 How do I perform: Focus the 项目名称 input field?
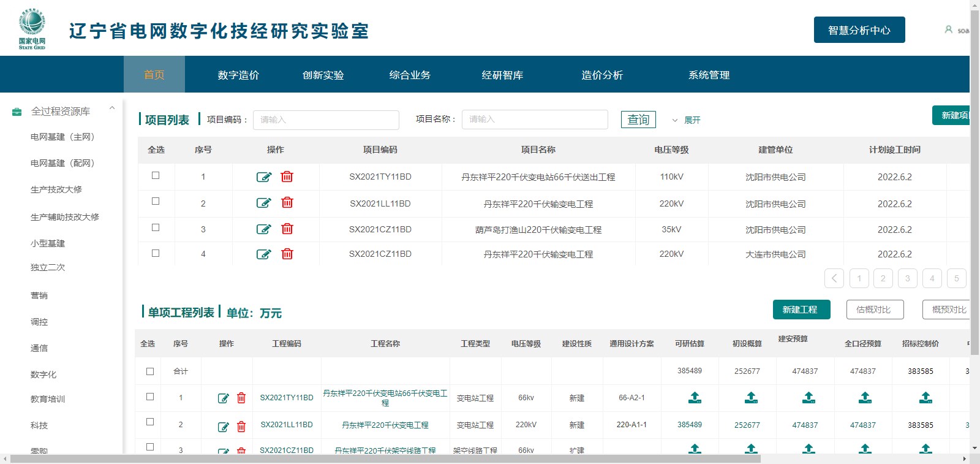(535, 120)
